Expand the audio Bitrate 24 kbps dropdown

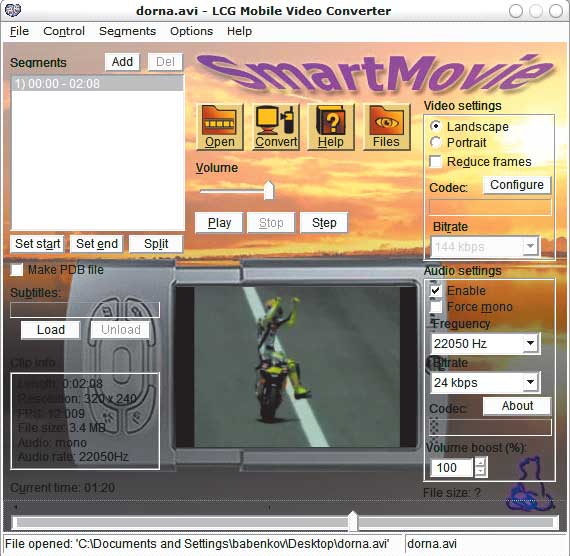tap(530, 382)
